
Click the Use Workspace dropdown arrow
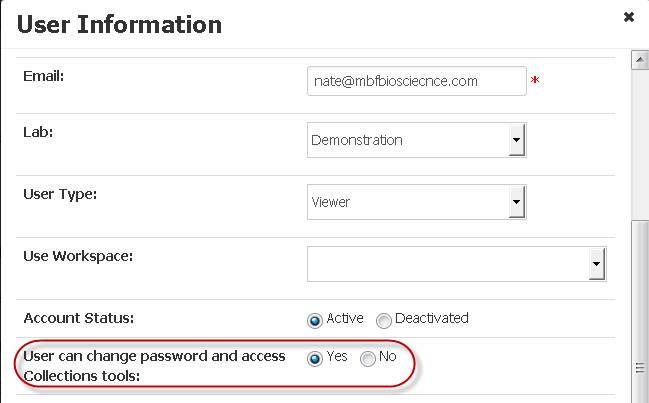click(596, 264)
